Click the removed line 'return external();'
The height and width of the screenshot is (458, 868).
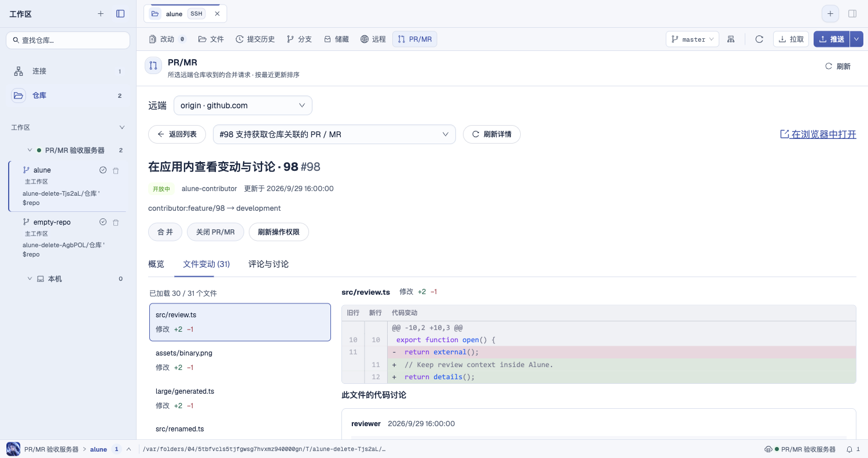coord(599,352)
